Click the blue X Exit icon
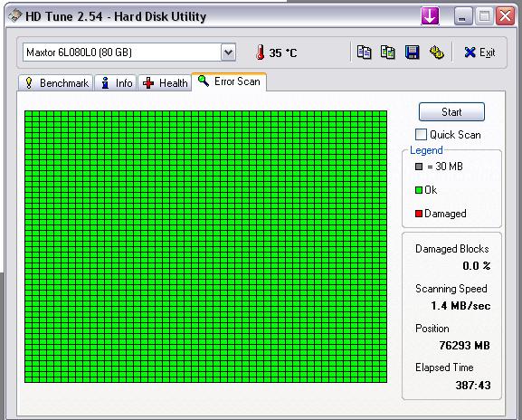 coord(470,52)
